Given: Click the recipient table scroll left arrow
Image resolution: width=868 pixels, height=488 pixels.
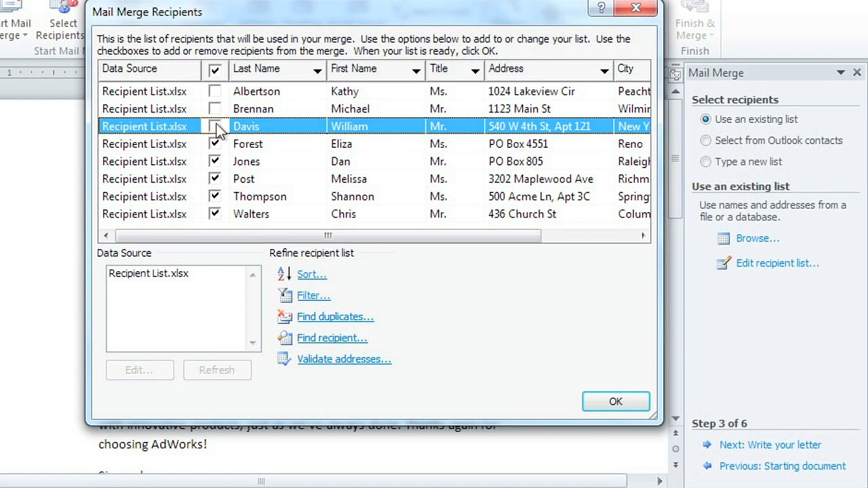Looking at the screenshot, I should click(105, 235).
